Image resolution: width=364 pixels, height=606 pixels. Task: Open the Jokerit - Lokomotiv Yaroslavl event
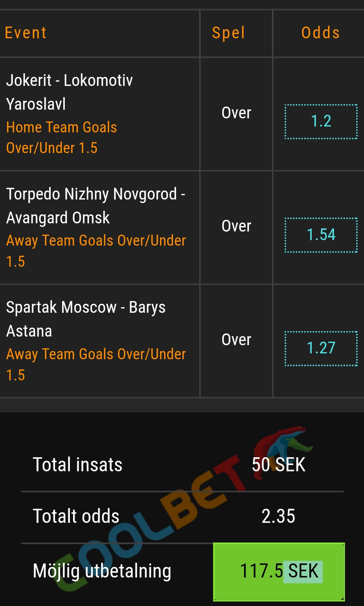pos(70,92)
